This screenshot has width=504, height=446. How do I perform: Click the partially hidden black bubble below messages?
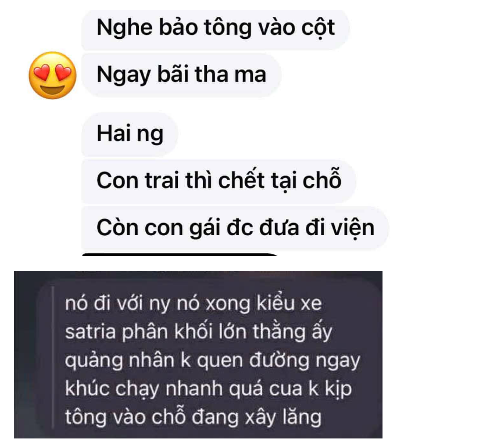click(x=180, y=254)
